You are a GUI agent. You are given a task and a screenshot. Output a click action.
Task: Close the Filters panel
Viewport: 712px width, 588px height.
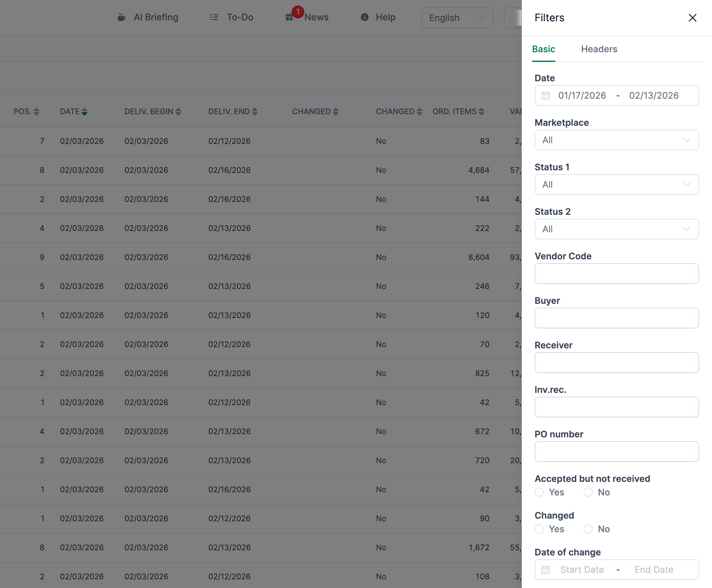click(x=693, y=18)
